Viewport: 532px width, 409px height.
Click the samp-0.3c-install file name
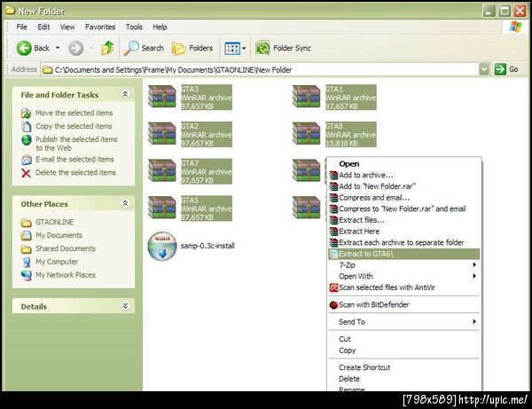tap(207, 246)
